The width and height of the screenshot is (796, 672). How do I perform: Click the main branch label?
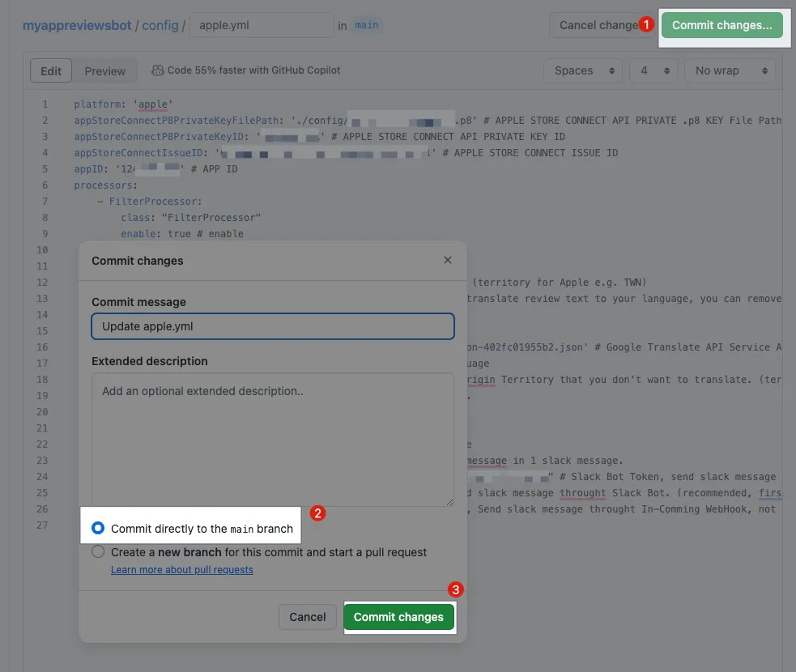pyautogui.click(x=367, y=25)
